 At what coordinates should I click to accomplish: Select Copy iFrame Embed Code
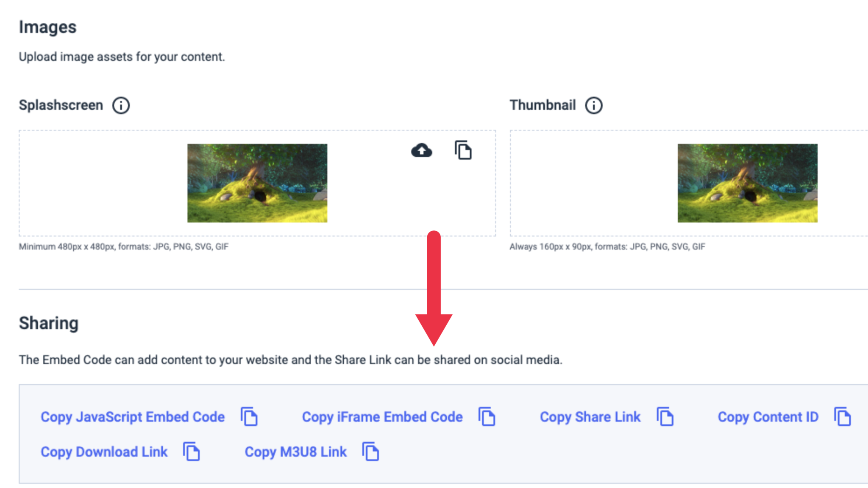381,416
